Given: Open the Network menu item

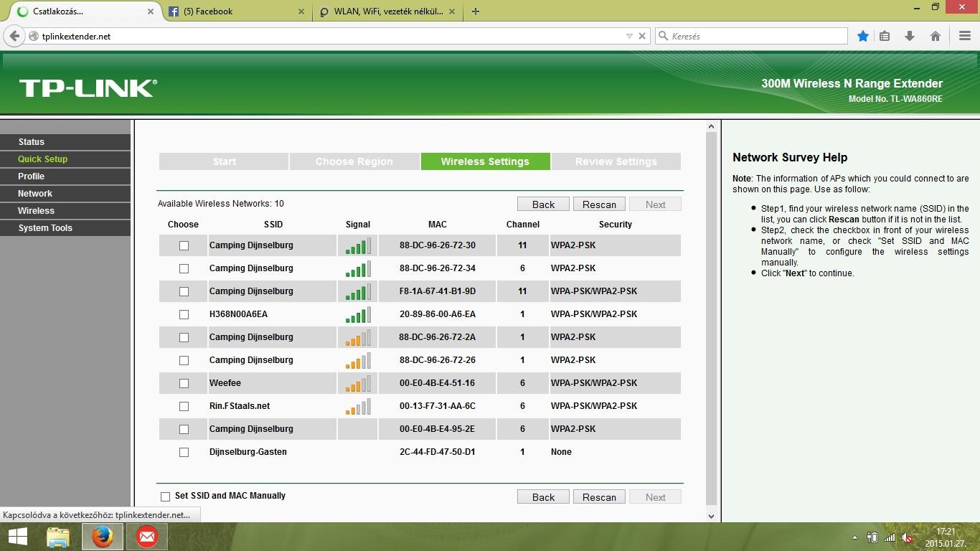Looking at the screenshot, I should pyautogui.click(x=65, y=194).
